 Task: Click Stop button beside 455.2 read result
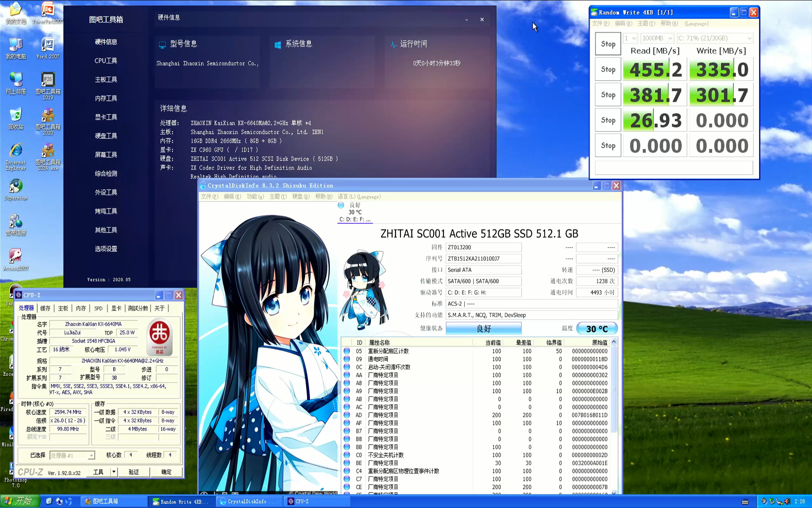(x=608, y=69)
